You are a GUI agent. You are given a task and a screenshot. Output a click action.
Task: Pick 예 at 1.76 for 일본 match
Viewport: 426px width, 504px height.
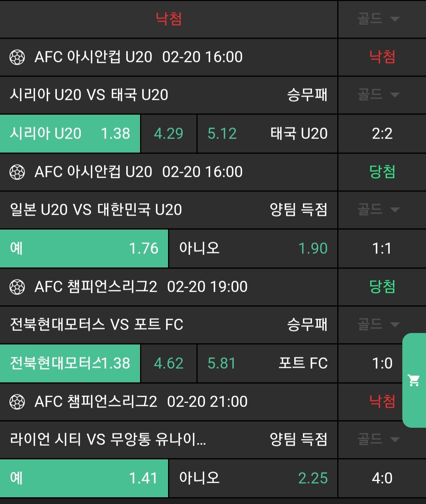[84, 248]
